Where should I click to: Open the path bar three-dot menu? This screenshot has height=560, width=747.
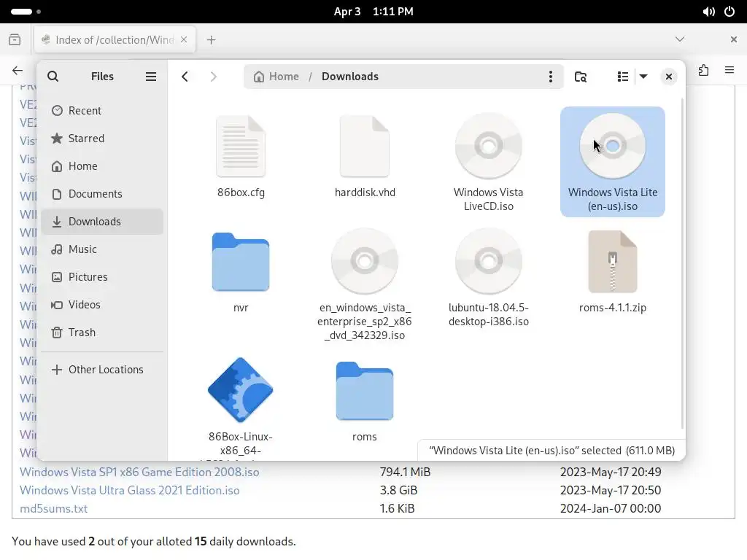click(550, 76)
